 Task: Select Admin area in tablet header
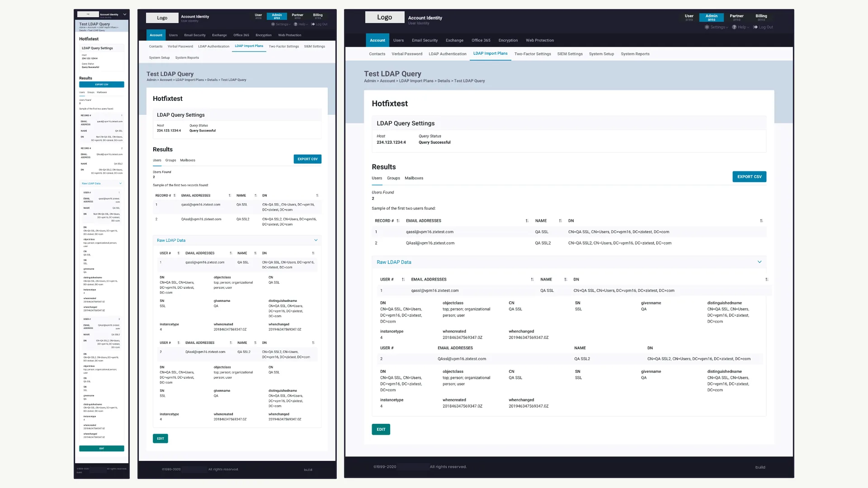pos(277,16)
